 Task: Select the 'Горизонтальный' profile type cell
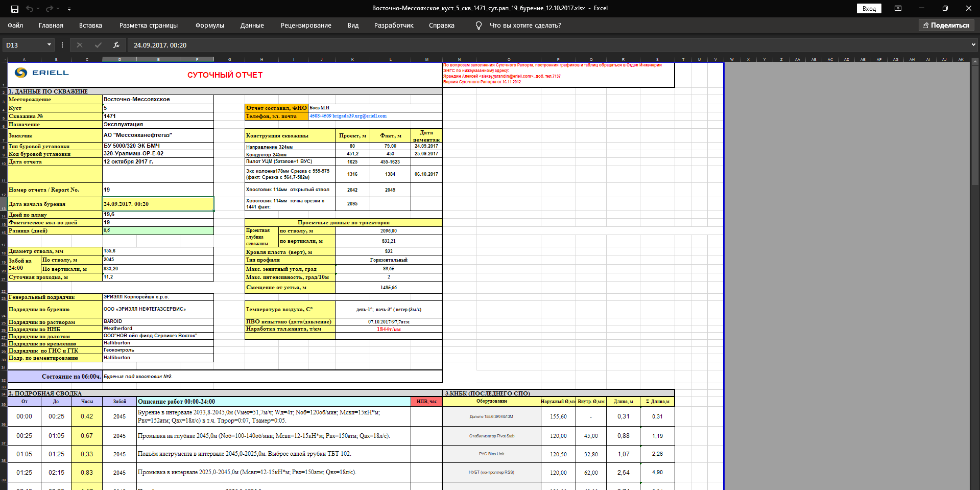click(389, 260)
